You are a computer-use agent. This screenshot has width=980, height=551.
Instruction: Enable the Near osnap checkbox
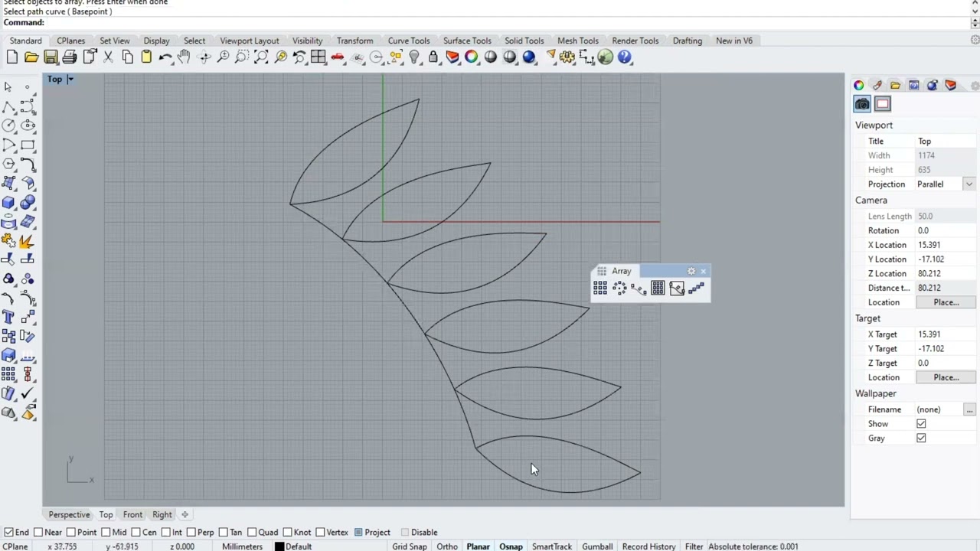point(38,533)
